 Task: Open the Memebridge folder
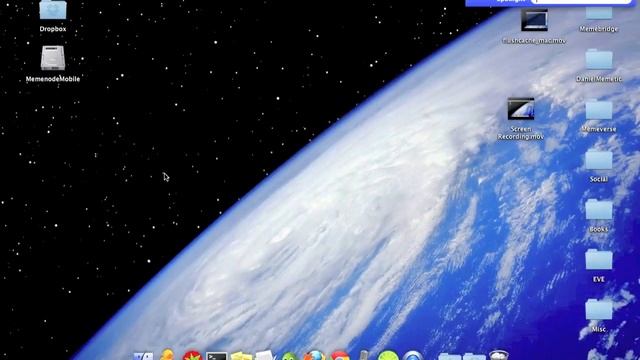coord(599,12)
